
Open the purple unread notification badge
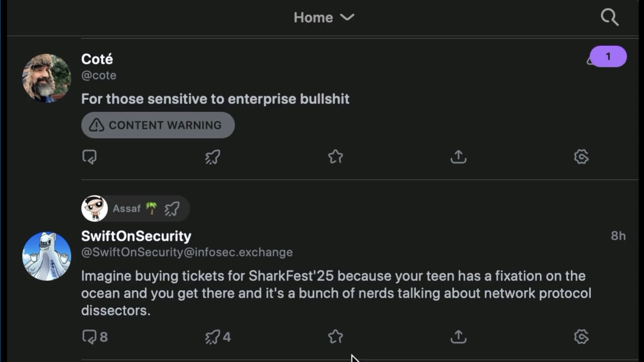608,56
